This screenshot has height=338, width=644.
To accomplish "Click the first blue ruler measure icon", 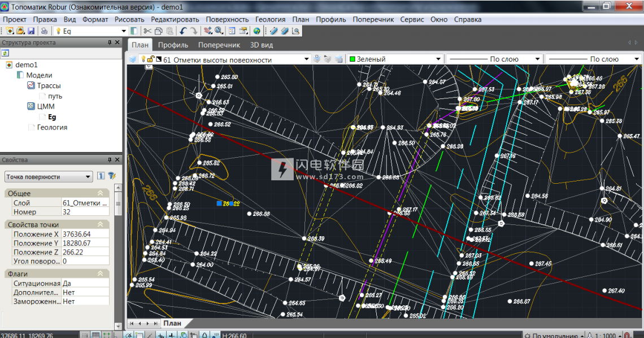I will click(x=273, y=31).
